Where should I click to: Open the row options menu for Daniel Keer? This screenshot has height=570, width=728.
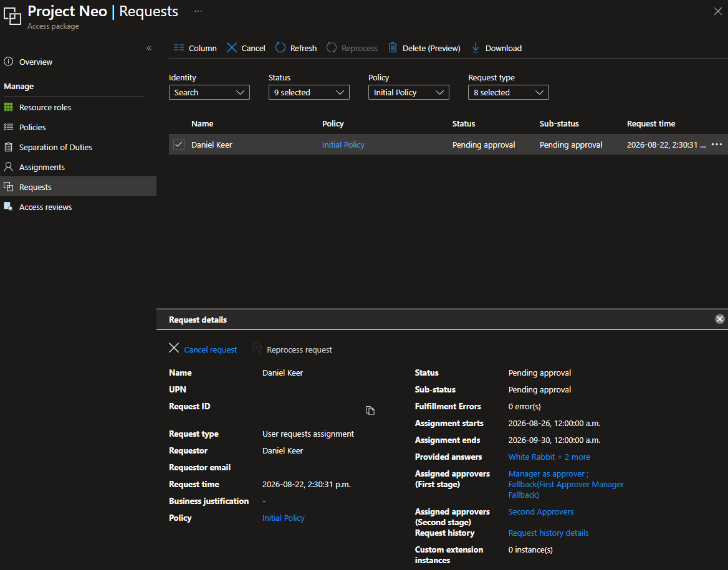[716, 145]
